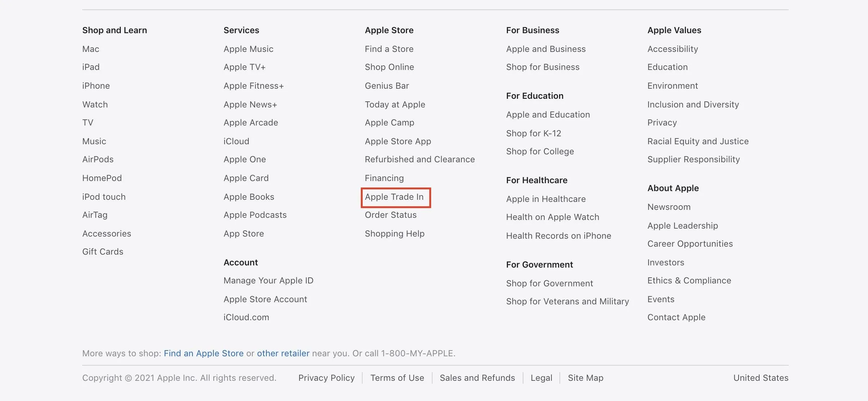The image size is (868, 401).
Task: Click Health on Apple Watch
Action: point(553,217)
